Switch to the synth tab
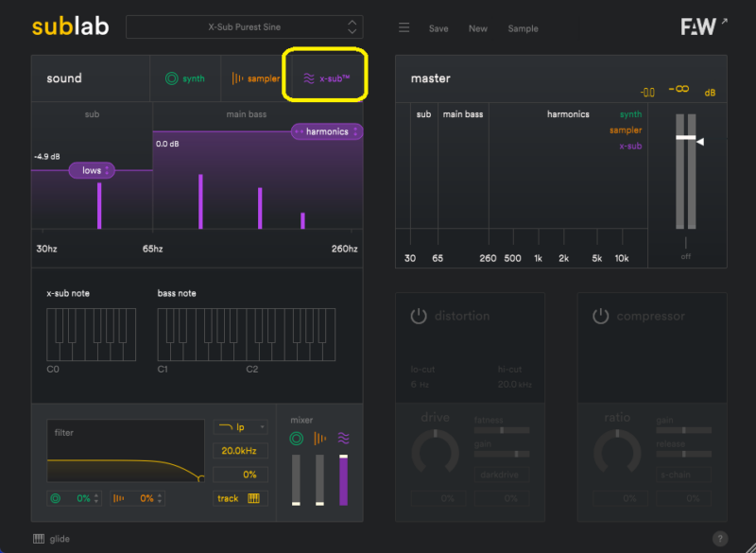 [x=184, y=78]
